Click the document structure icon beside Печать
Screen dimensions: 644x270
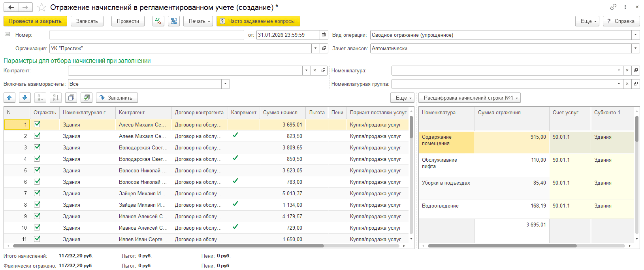pos(174,21)
